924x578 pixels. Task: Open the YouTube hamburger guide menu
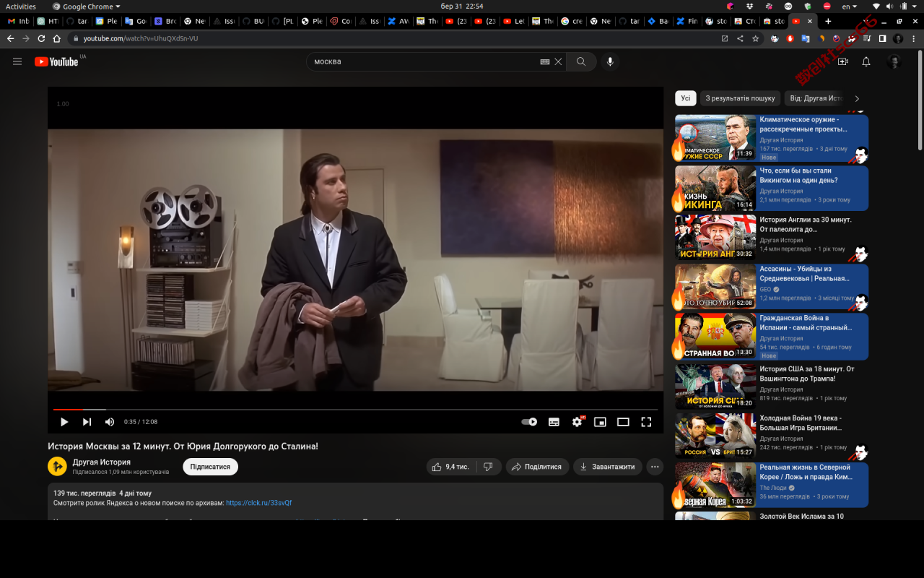click(x=17, y=61)
